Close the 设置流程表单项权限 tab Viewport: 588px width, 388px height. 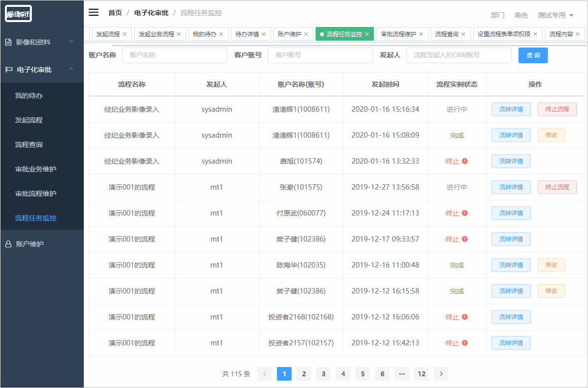point(535,34)
